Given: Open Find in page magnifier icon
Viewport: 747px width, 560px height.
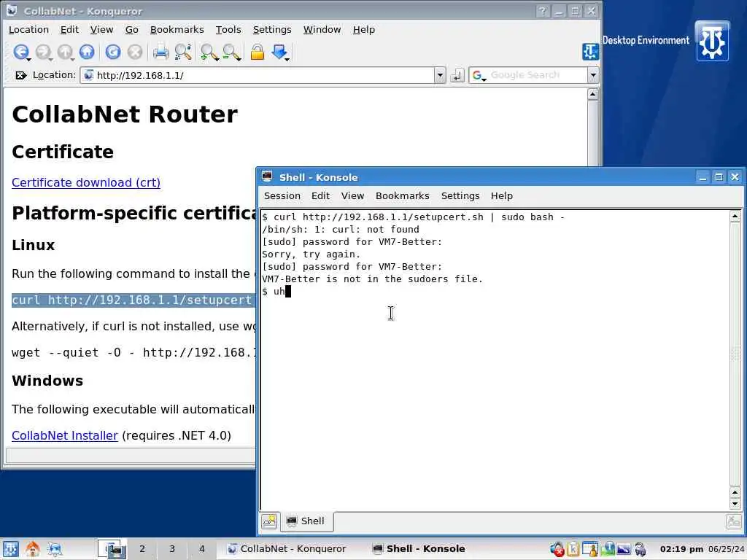Looking at the screenshot, I should [x=183, y=52].
